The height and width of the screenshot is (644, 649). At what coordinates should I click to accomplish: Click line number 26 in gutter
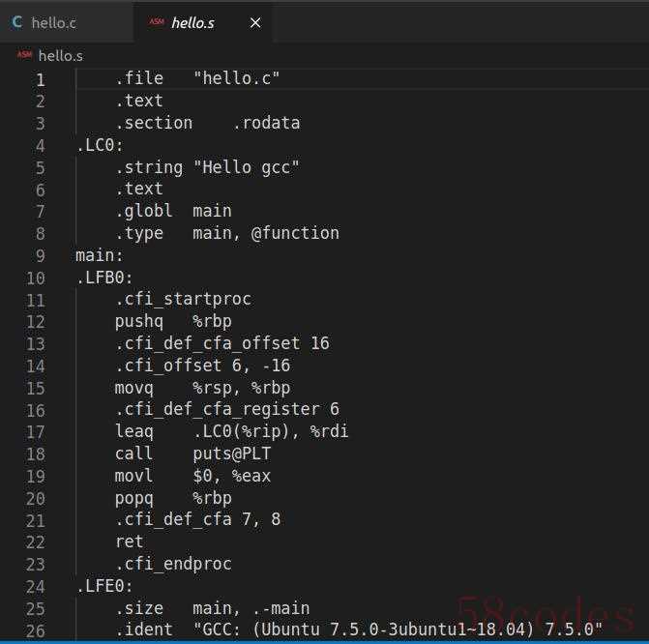tap(35, 630)
